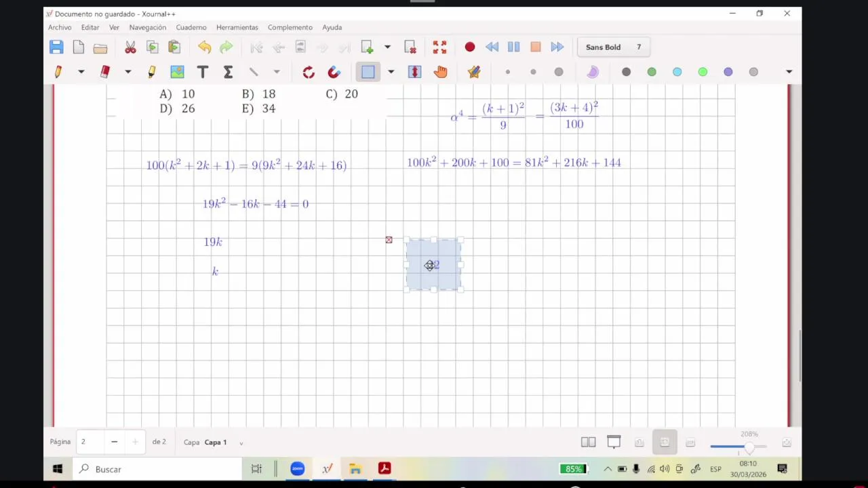Toggle the snapping magnet icon
The image size is (868, 488).
334,71
